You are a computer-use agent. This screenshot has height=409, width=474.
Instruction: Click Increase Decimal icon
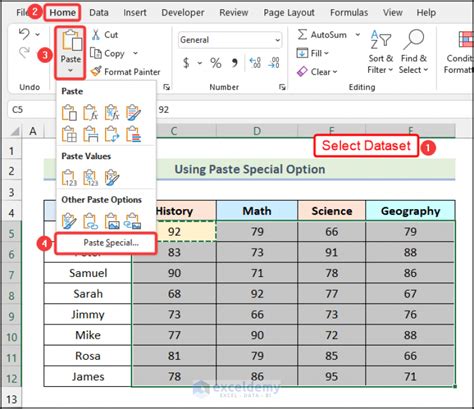[x=255, y=63]
